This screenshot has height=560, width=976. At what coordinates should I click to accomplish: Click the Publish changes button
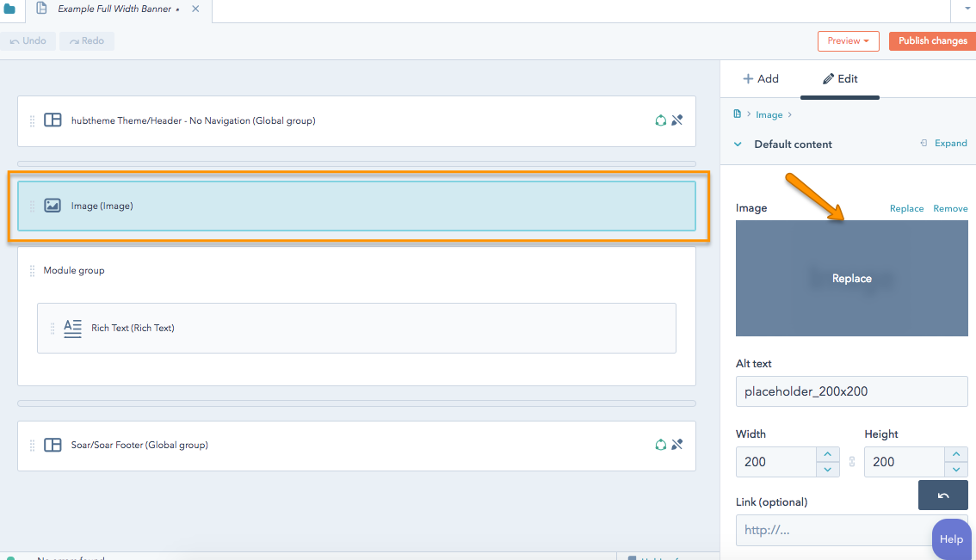pos(932,40)
